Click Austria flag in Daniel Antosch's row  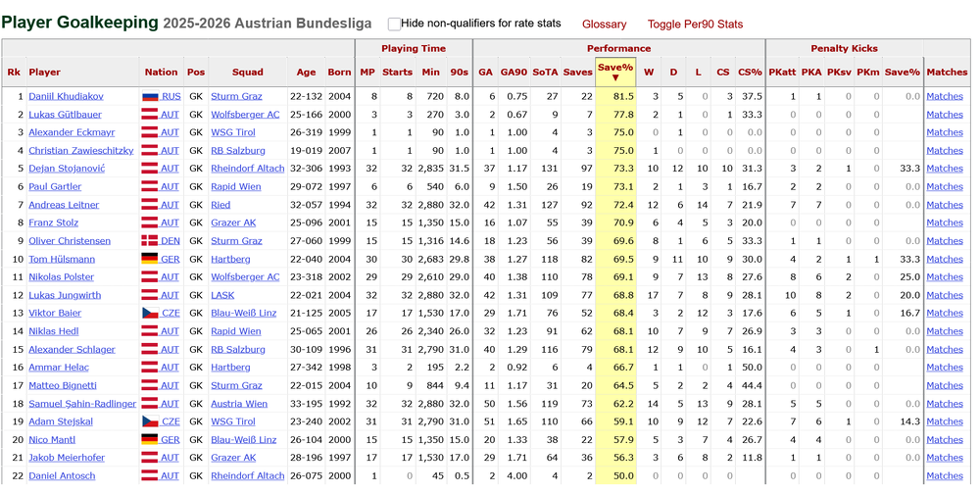click(149, 475)
